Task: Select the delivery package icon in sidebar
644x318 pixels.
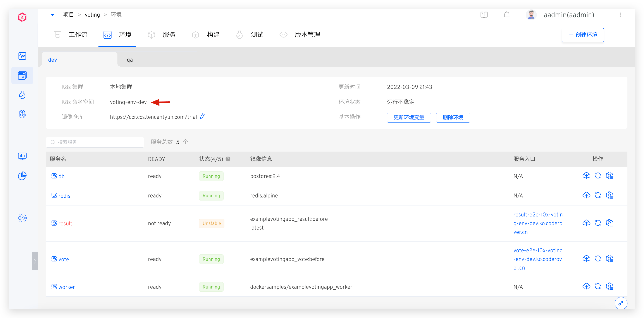Action: point(22,114)
